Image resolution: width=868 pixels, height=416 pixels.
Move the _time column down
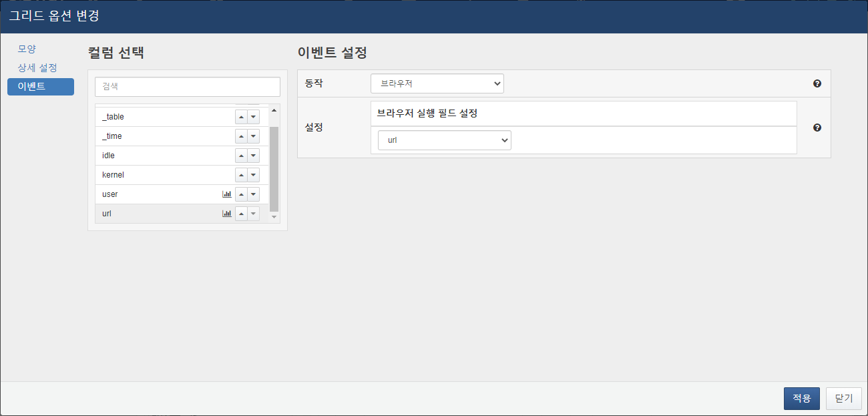coord(253,136)
